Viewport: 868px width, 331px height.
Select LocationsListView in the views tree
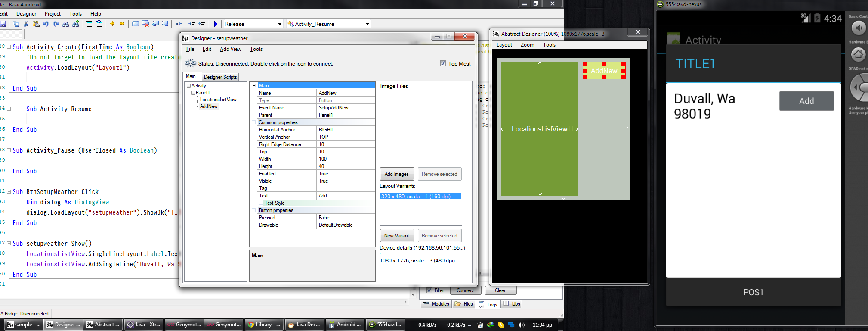tap(218, 100)
